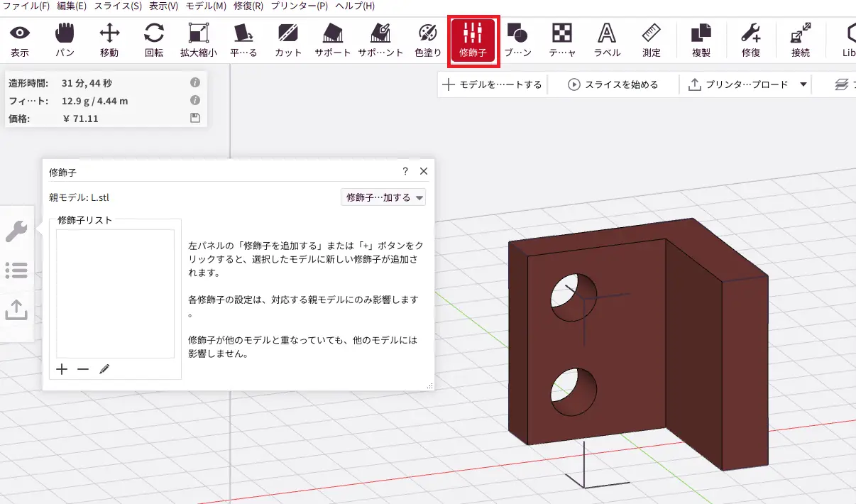Click the スライスを始める button
Viewport: 856px width, 504px height.
pyautogui.click(x=613, y=84)
